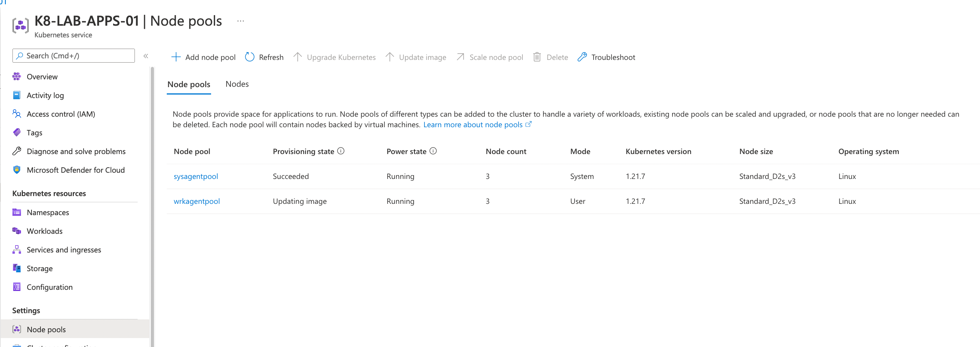Viewport: 980px width, 347px height.
Task: Navigate to Namespaces
Action: 48,212
